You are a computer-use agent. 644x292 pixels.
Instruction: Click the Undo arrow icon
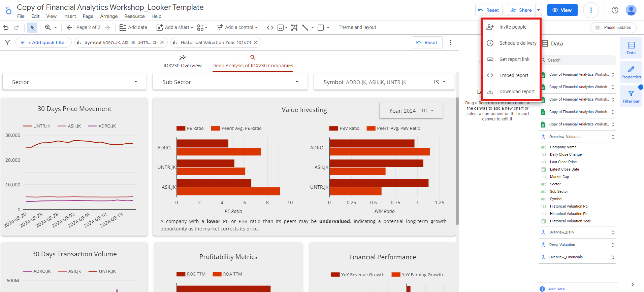click(x=6, y=28)
